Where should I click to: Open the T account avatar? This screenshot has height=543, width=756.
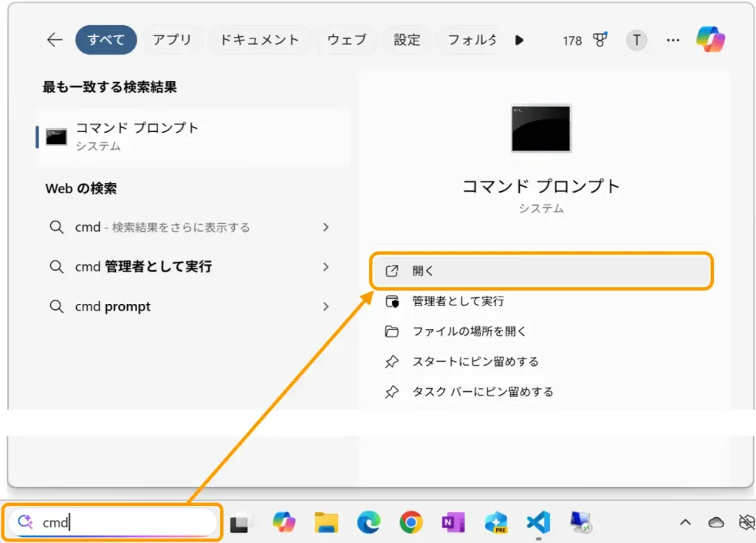tap(636, 40)
